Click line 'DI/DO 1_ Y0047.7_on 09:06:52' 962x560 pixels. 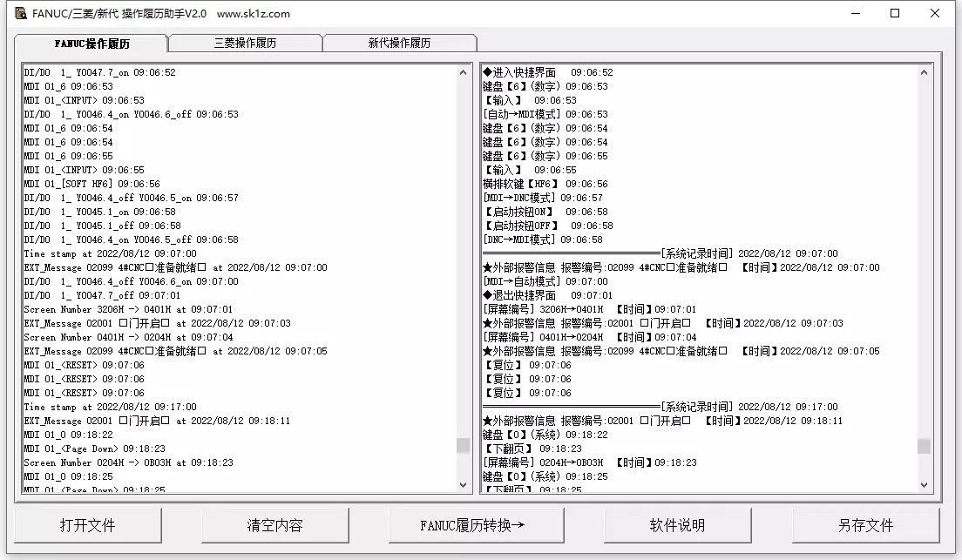(100, 72)
